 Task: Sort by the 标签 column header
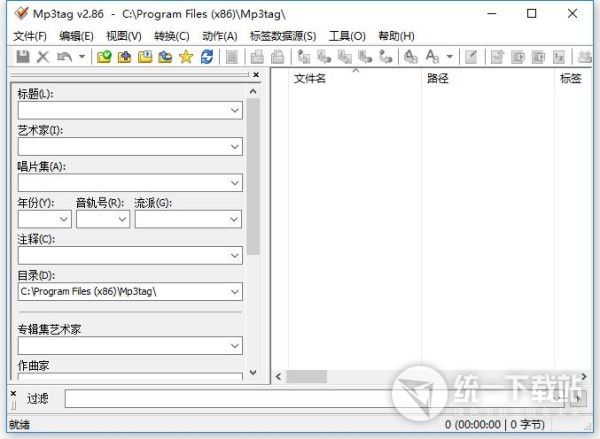(571, 78)
